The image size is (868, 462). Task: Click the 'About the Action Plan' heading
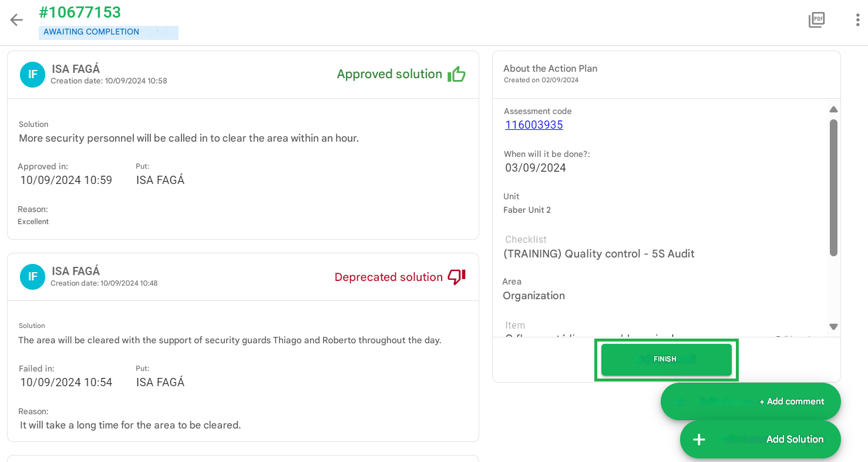click(550, 69)
